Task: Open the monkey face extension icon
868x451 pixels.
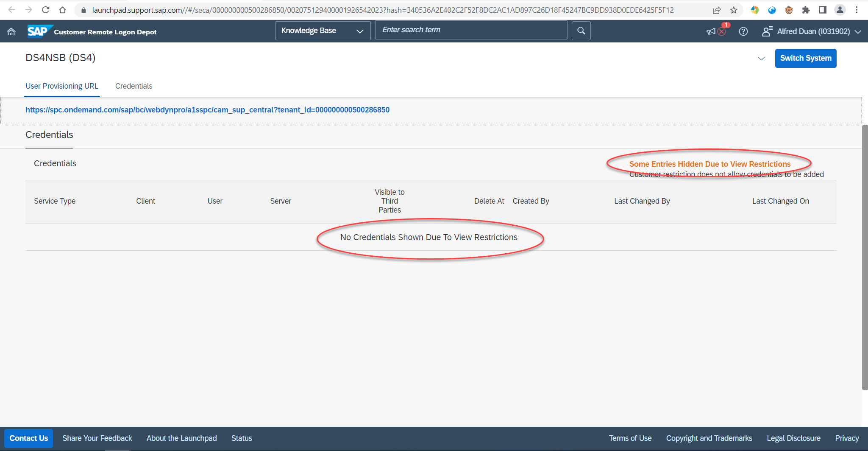Action: pos(789,10)
